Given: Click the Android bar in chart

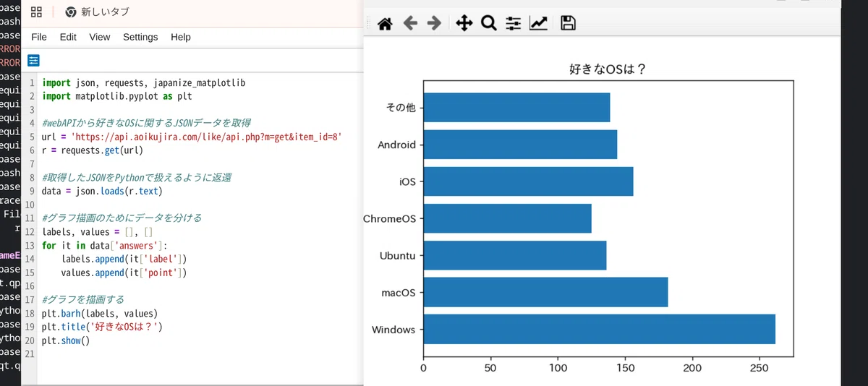Looking at the screenshot, I should coord(520,145).
